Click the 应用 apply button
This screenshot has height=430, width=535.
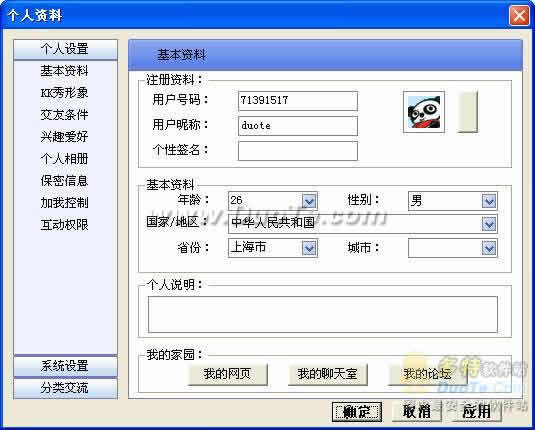pyautogui.click(x=477, y=411)
